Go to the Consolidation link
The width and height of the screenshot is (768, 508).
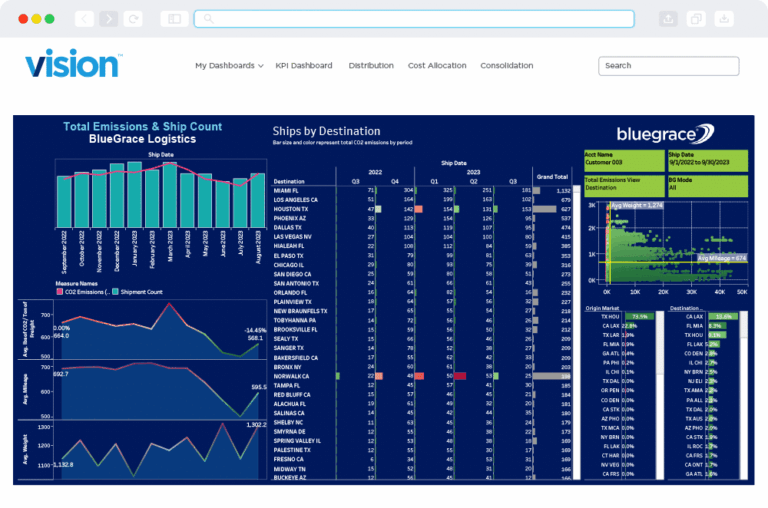(506, 66)
